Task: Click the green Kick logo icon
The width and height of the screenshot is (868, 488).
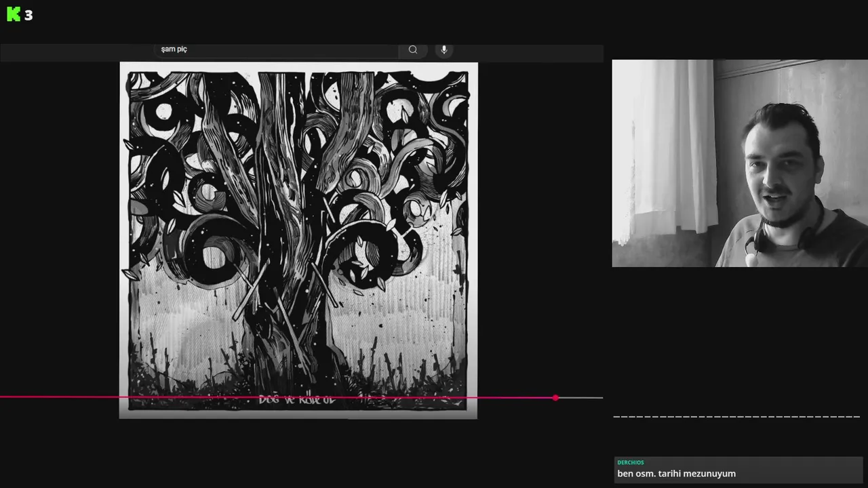Action: click(14, 14)
